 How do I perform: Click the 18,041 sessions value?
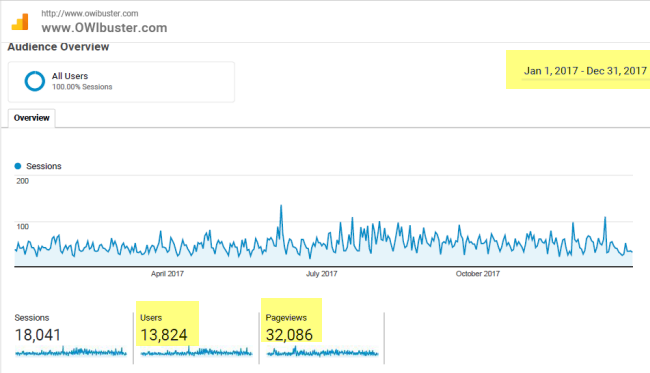tap(38, 335)
